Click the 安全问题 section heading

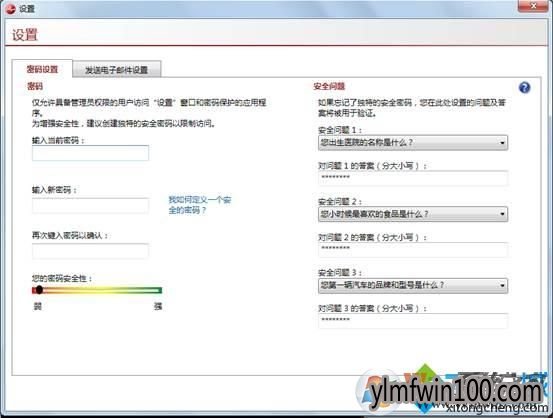pyautogui.click(x=329, y=86)
